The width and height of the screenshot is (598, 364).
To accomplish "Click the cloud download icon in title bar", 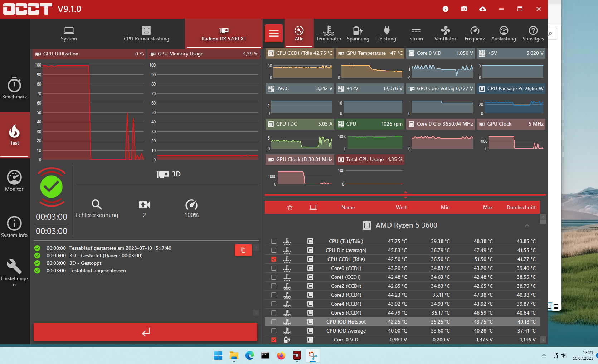I will [483, 9].
